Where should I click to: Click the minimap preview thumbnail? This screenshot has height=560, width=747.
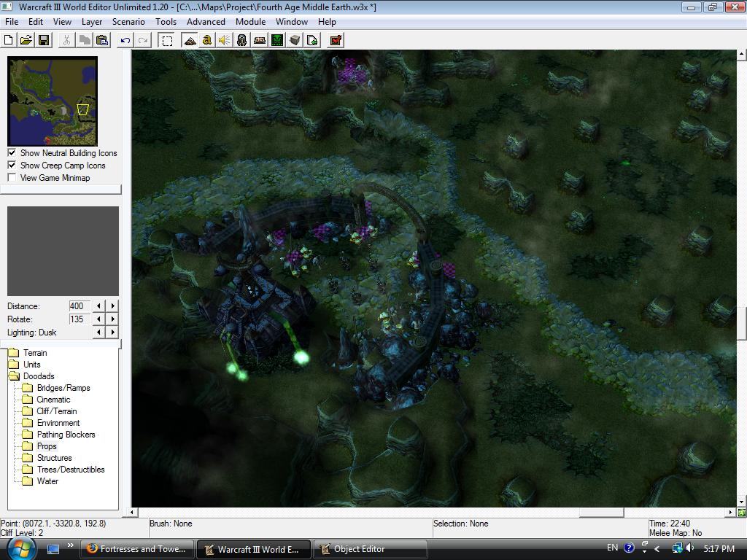pos(53,101)
